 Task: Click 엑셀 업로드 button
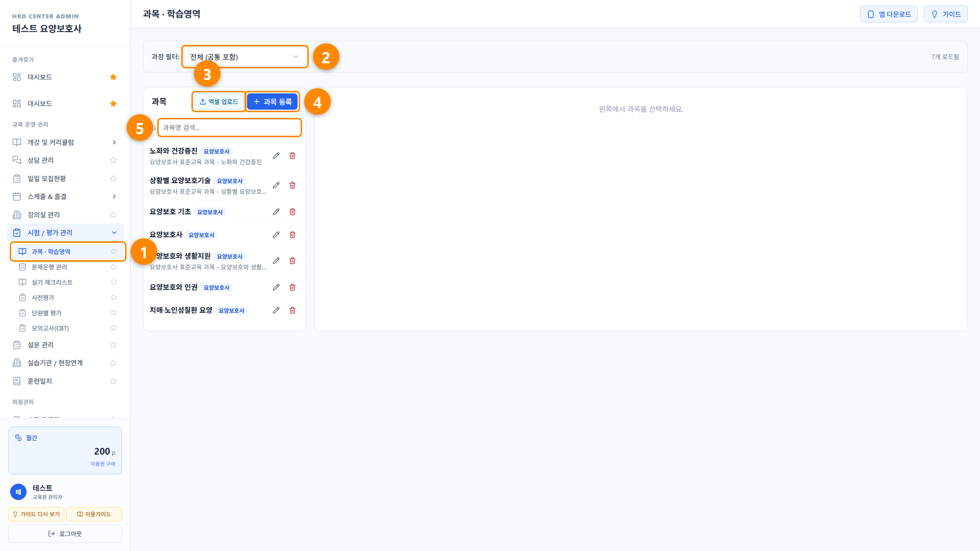pyautogui.click(x=219, y=102)
